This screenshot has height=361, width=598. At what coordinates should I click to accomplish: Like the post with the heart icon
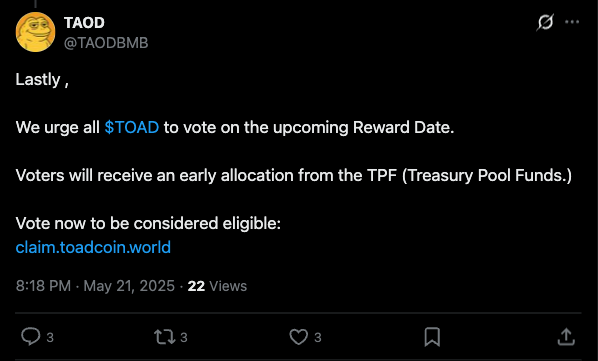point(298,337)
